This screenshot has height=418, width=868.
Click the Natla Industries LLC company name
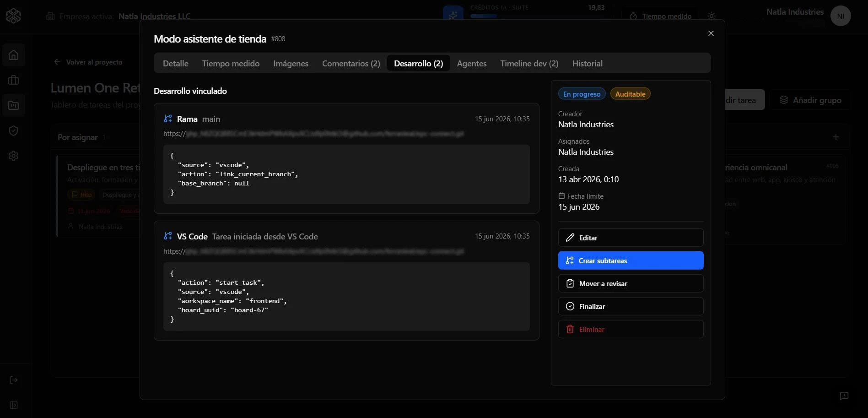154,16
